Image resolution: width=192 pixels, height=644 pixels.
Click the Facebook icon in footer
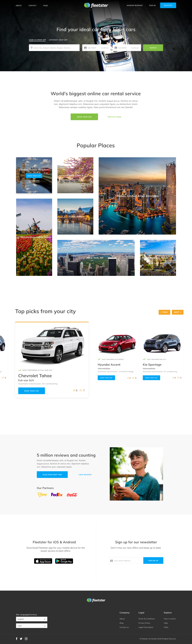tap(17, 639)
